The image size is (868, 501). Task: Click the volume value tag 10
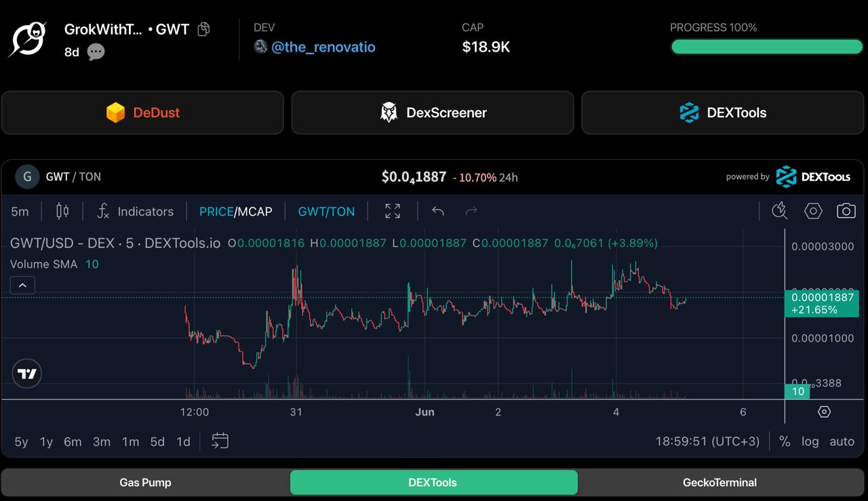tap(798, 391)
